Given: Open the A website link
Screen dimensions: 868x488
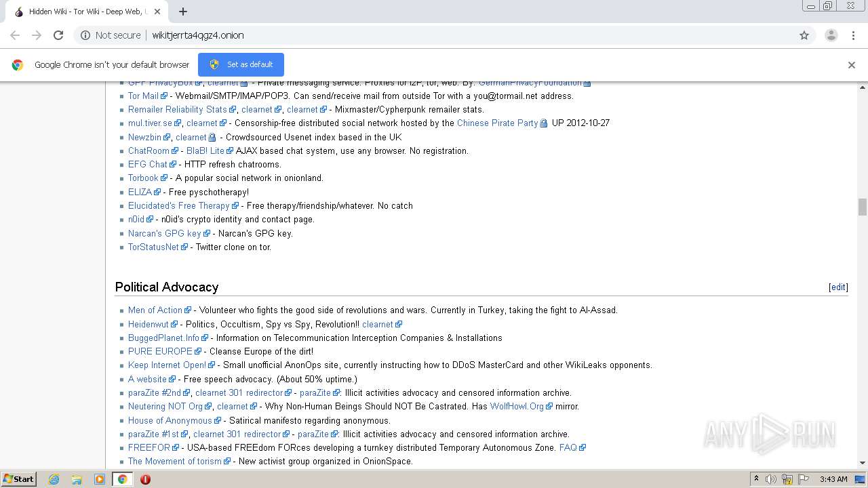Looking at the screenshot, I should (x=147, y=379).
